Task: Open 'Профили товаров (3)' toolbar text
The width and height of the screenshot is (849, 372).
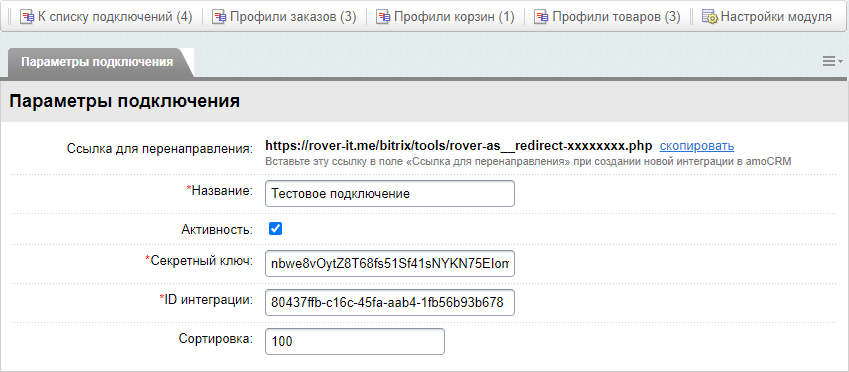Action: pyautogui.click(x=616, y=17)
